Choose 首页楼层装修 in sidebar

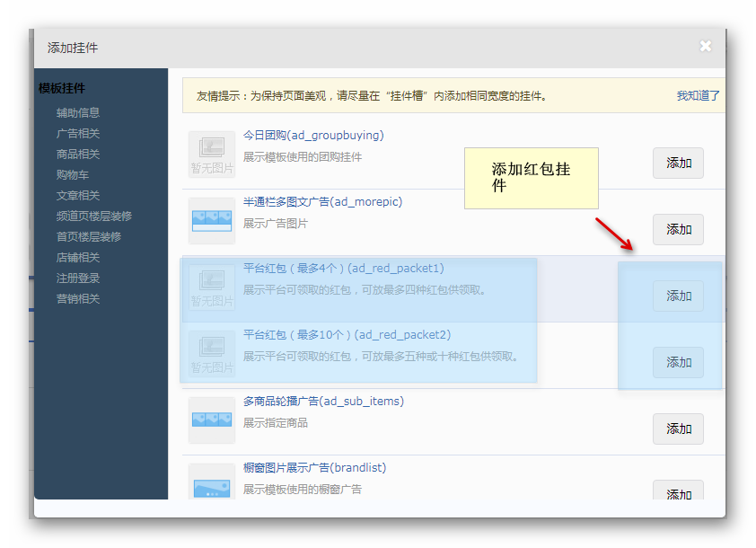pyautogui.click(x=89, y=237)
